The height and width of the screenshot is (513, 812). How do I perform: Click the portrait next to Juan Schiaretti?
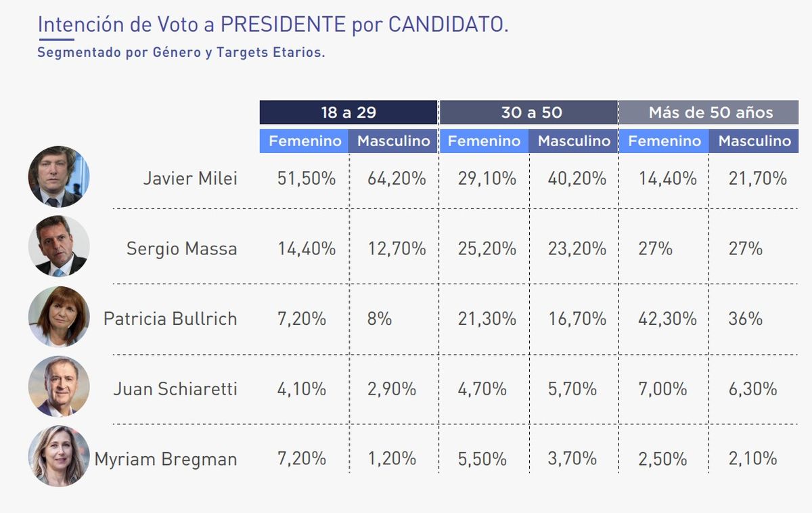[58, 386]
